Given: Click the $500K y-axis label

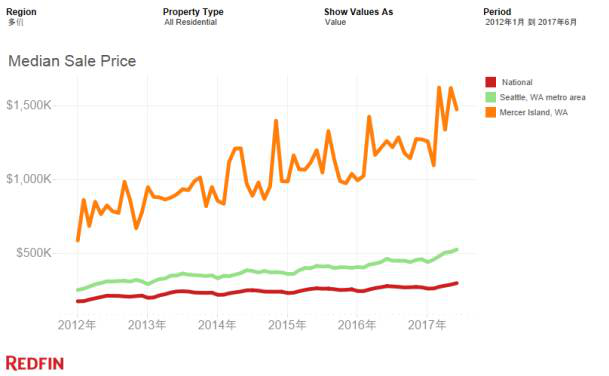Looking at the screenshot, I should [34, 253].
